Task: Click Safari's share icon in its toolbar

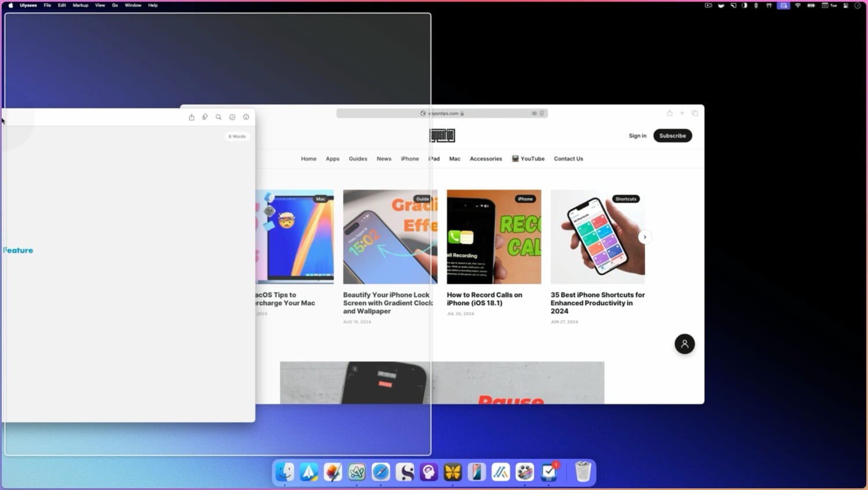Action: click(x=670, y=113)
